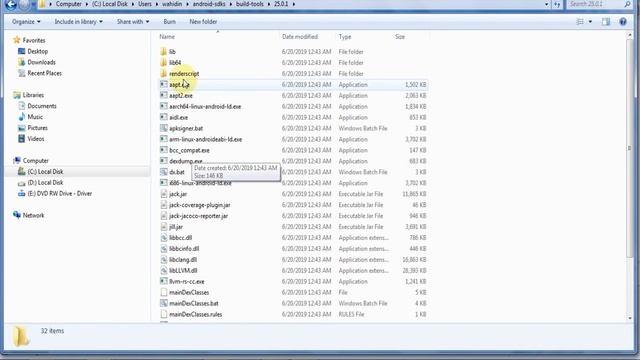Image resolution: width=640 pixels, height=360 pixels.
Task: Select jack-jacoco-reporter.jar icon
Action: pos(164,216)
